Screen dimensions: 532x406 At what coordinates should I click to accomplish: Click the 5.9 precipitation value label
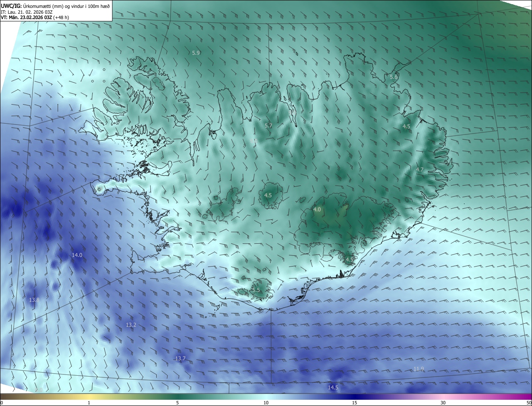click(x=196, y=53)
